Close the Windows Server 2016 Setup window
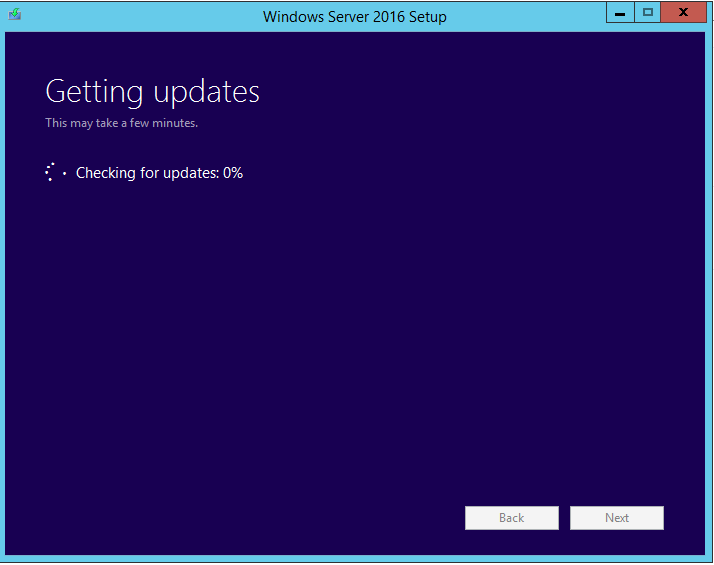Image resolution: width=714 pixels, height=565 pixels. (x=683, y=13)
